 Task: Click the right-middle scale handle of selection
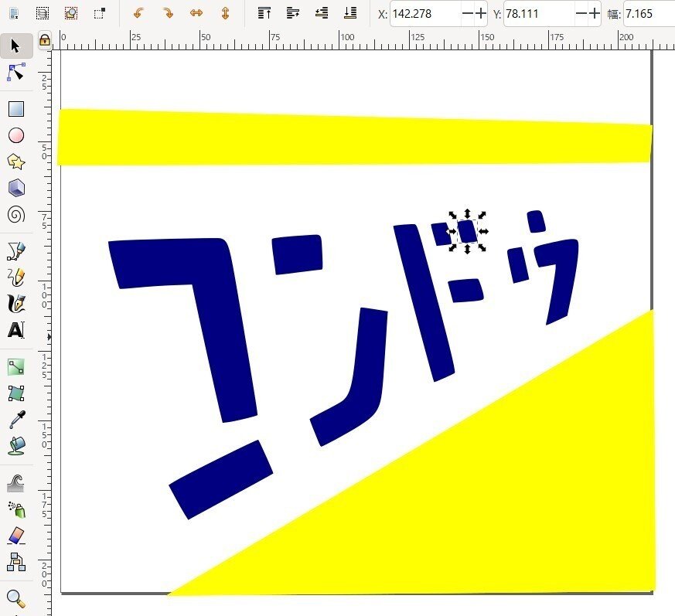point(483,232)
